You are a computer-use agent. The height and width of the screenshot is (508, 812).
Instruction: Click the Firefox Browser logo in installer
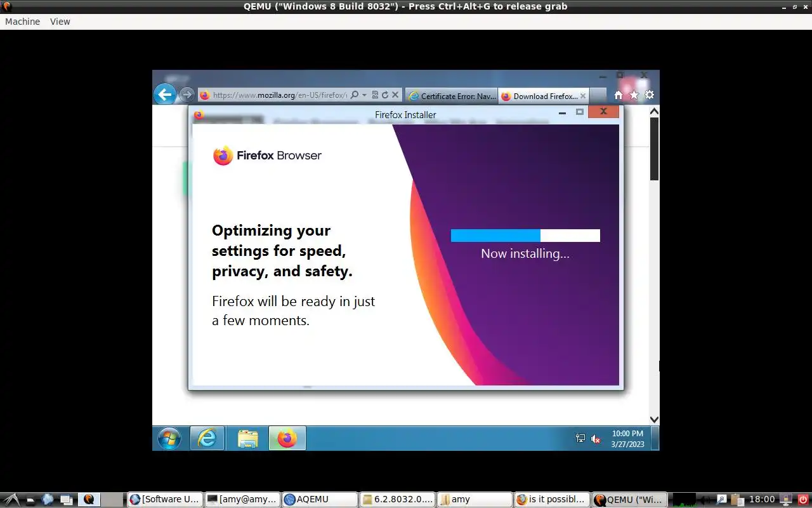pos(267,156)
